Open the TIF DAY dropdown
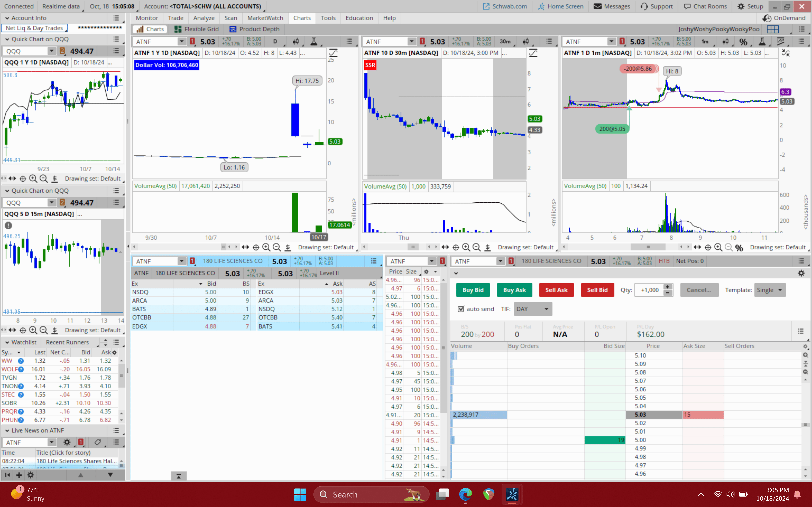Image resolution: width=812 pixels, height=507 pixels. [533, 309]
